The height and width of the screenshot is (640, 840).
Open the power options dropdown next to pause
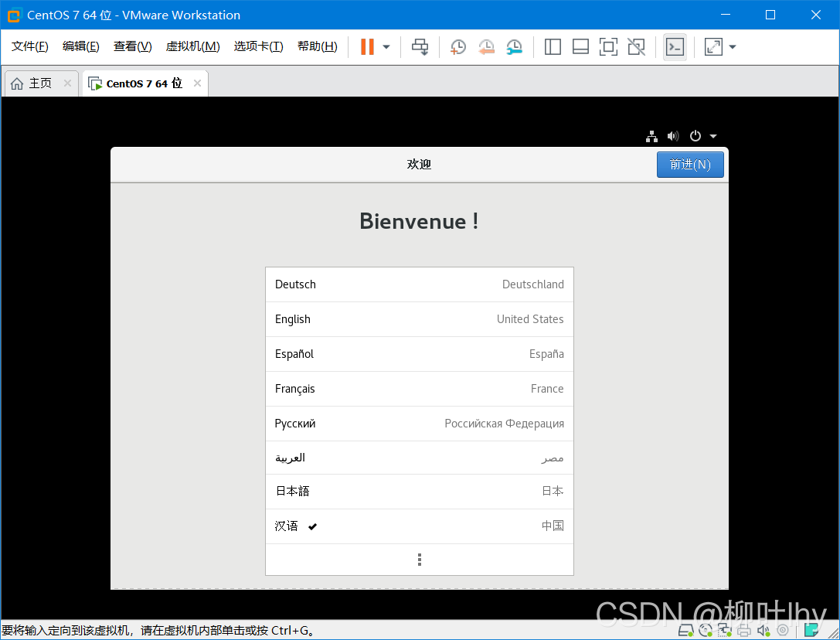point(386,46)
